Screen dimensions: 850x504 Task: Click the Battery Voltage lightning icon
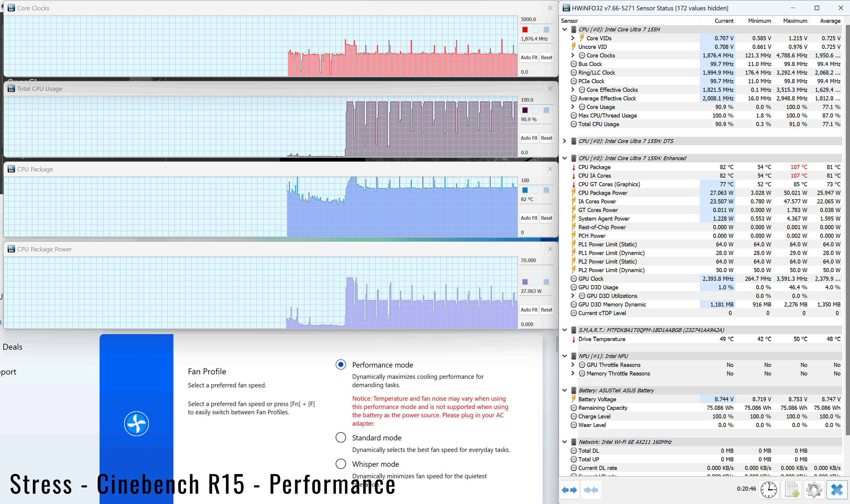[x=574, y=399]
